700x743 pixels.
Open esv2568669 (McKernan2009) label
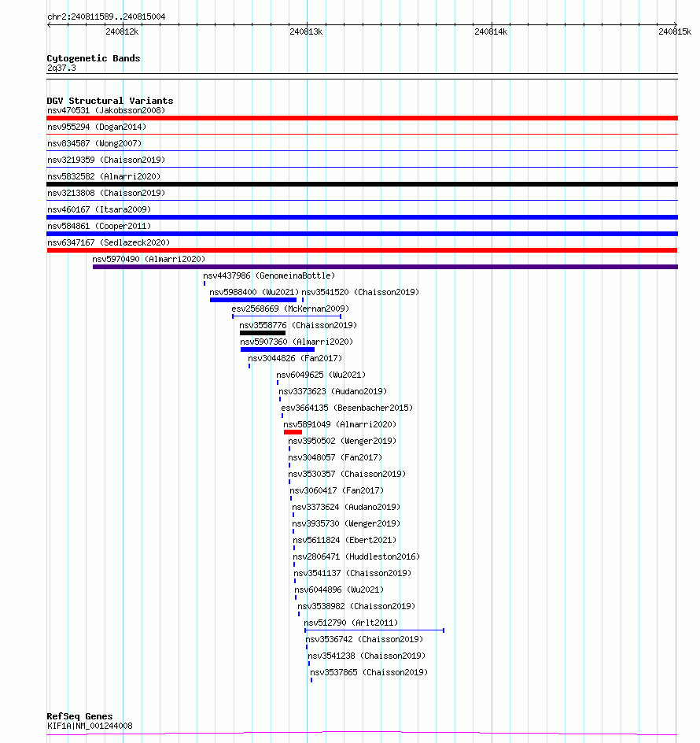point(290,309)
